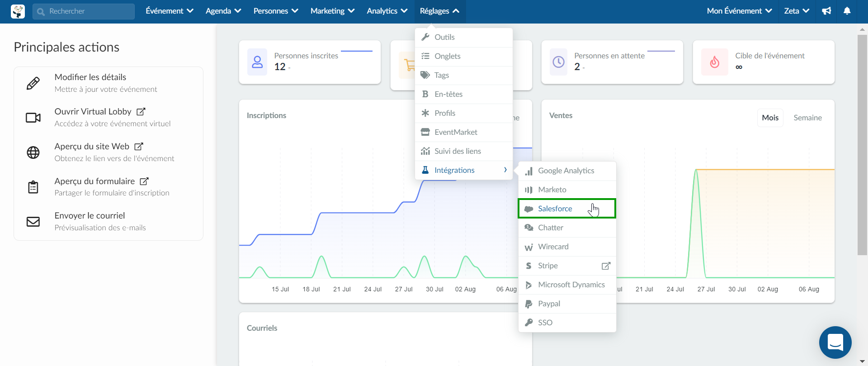Click the pencil edit icon
Viewport: 868px width, 366px height.
coord(33,83)
